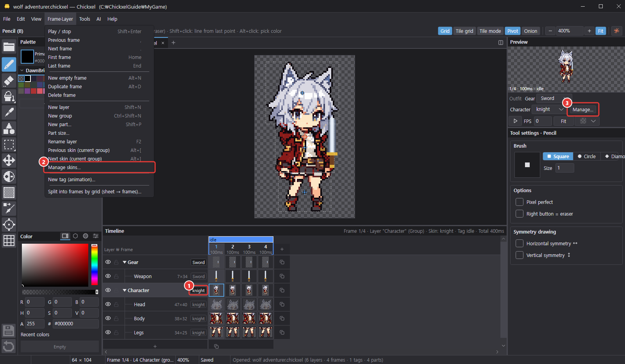Hide the Head layer
The width and height of the screenshot is (625, 364).
(x=108, y=304)
